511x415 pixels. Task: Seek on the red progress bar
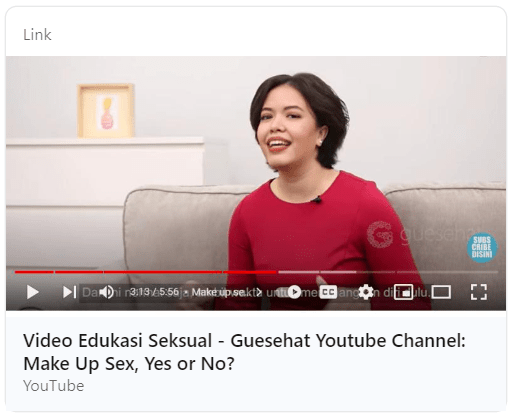[x=146, y=272]
